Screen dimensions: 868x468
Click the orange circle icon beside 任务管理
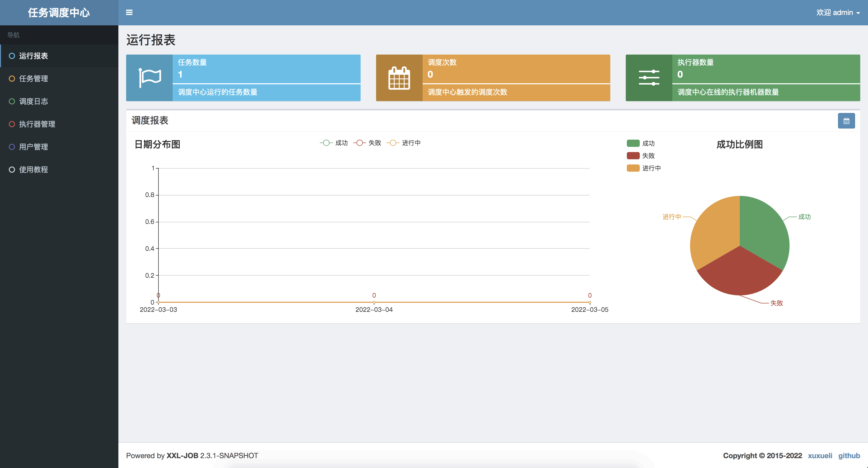12,79
